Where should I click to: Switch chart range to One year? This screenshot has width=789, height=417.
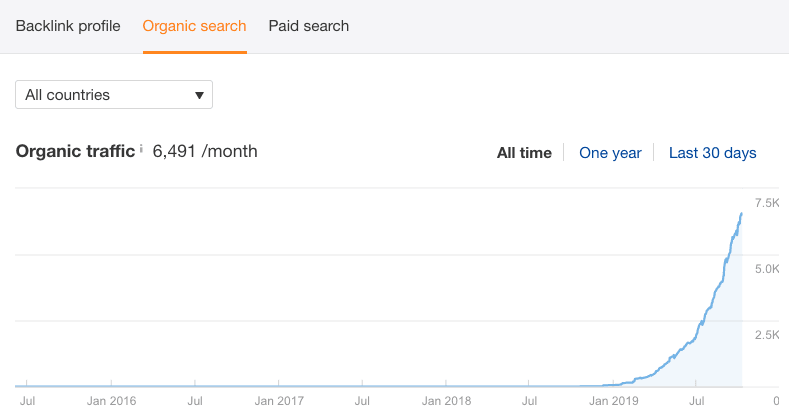coord(610,153)
